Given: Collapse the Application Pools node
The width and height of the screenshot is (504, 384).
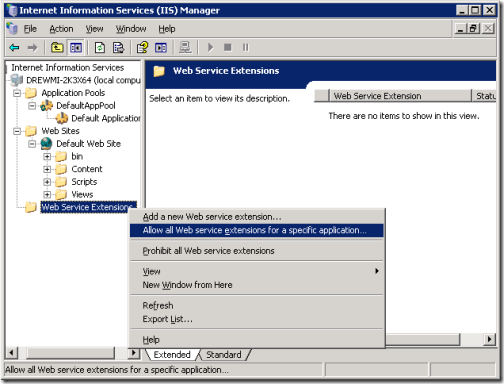Looking at the screenshot, I should click(17, 93).
